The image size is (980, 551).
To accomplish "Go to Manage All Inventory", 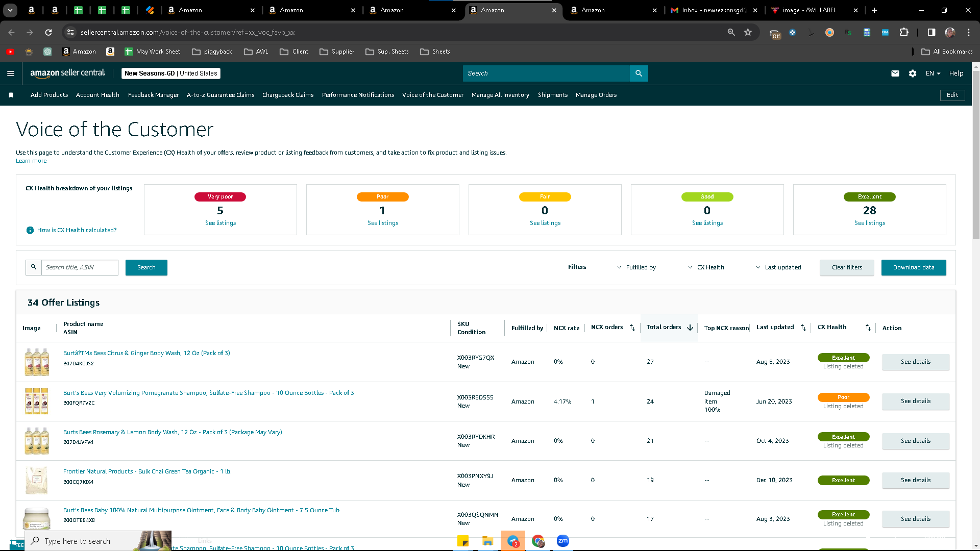I will click(x=500, y=95).
